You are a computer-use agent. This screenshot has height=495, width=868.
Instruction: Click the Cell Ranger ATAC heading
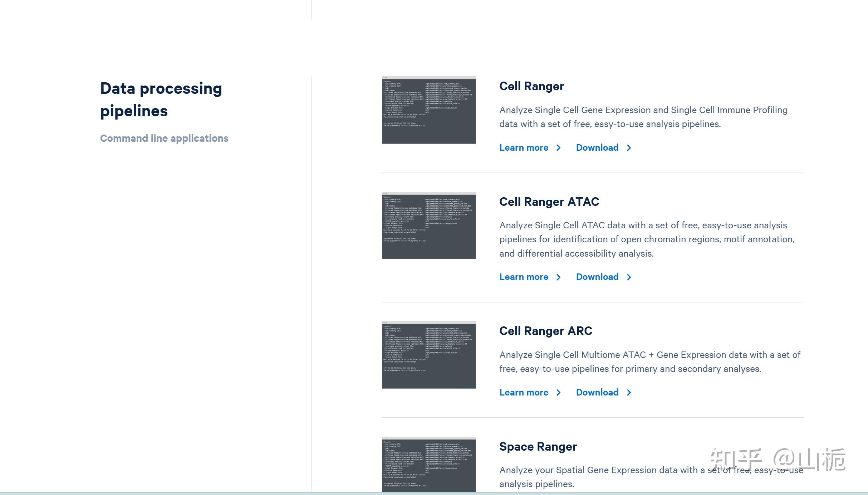[549, 202]
